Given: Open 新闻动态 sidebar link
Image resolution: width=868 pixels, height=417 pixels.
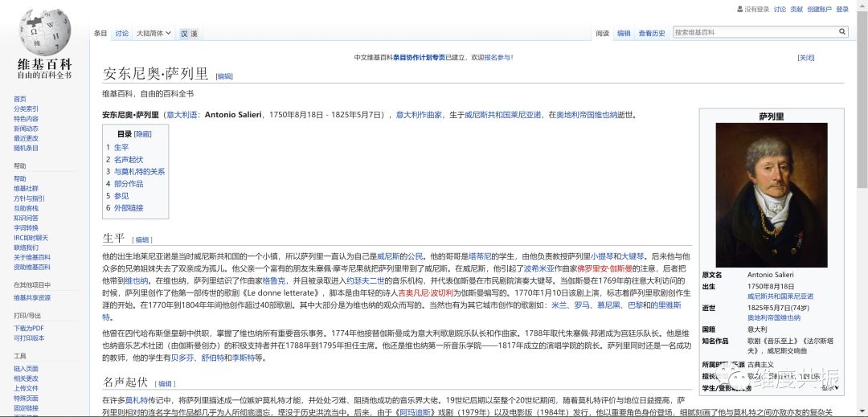Looking at the screenshot, I should tap(26, 129).
